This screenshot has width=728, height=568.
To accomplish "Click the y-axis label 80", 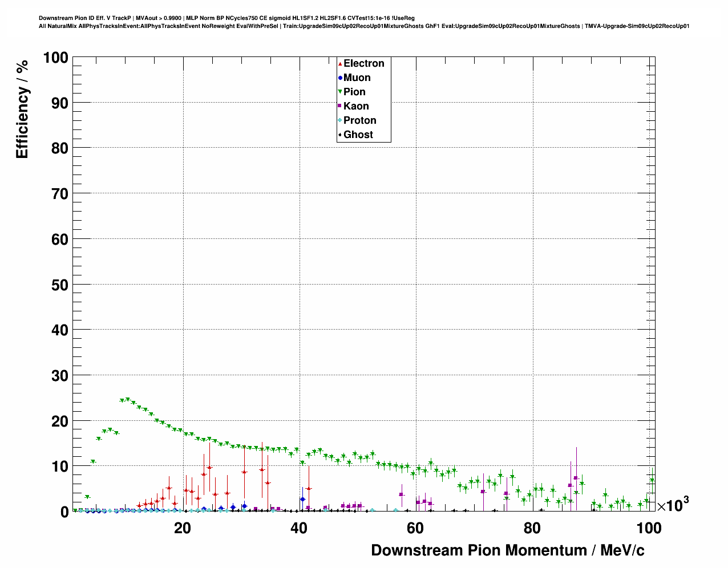I will click(x=60, y=148).
